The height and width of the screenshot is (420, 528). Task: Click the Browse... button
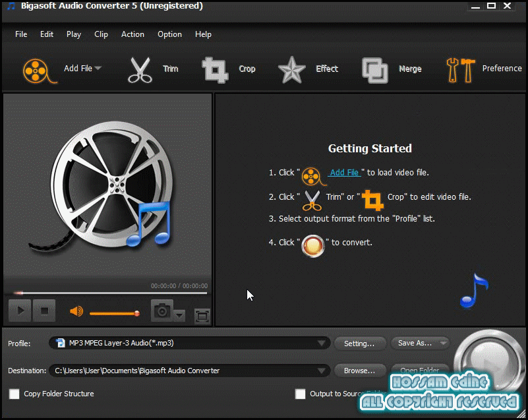[360, 371]
